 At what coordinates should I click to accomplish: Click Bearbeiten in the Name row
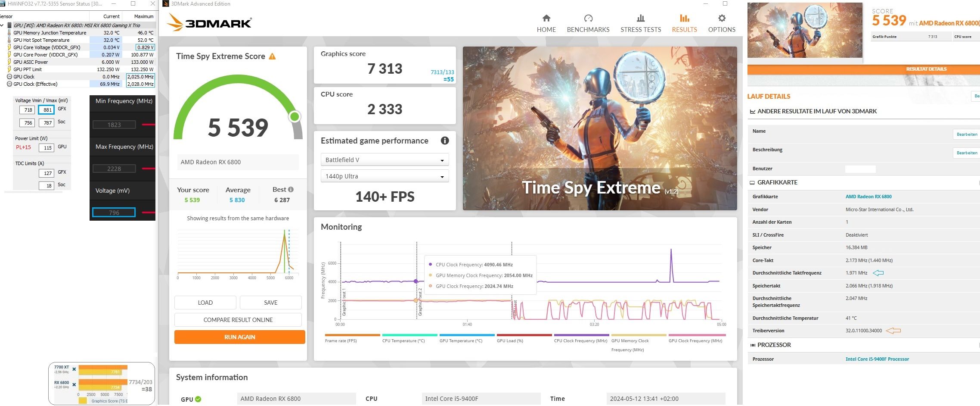pyautogui.click(x=967, y=134)
